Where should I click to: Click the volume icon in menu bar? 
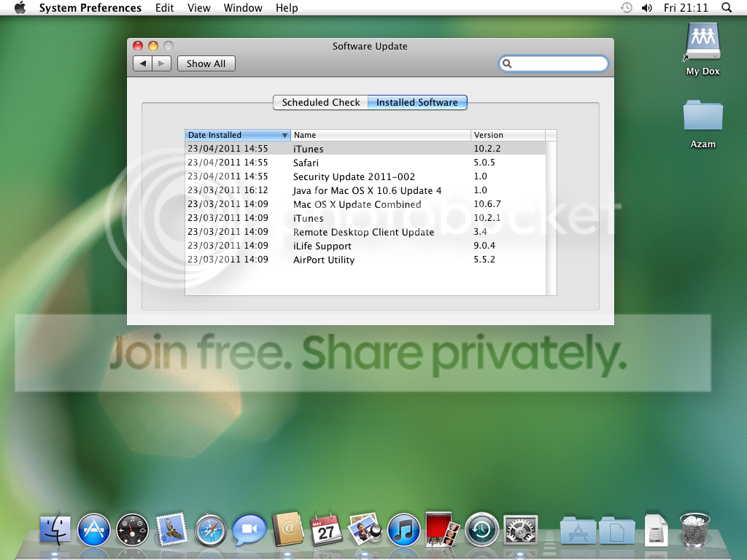point(647,7)
